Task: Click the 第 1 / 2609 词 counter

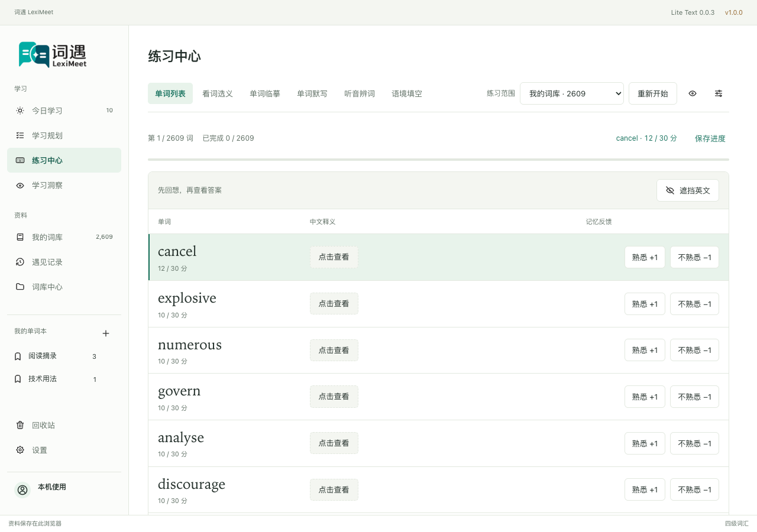Action: [x=170, y=138]
